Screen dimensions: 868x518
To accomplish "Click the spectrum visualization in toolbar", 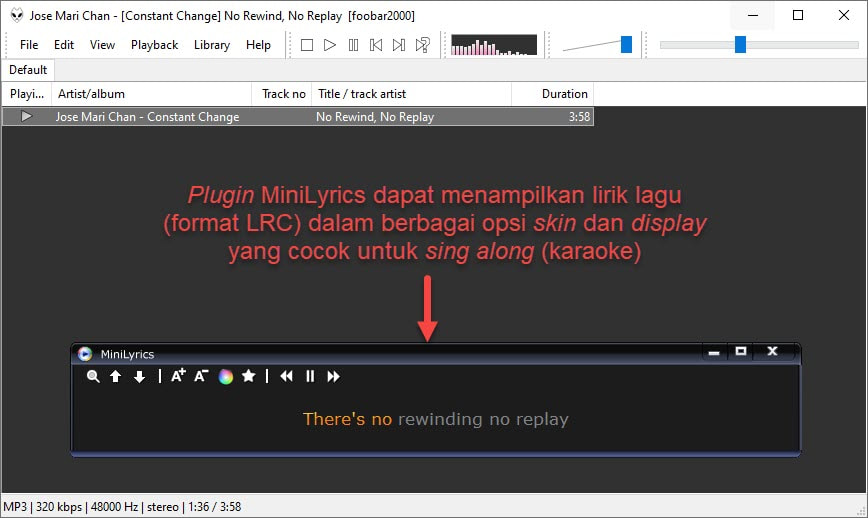I will [x=494, y=45].
